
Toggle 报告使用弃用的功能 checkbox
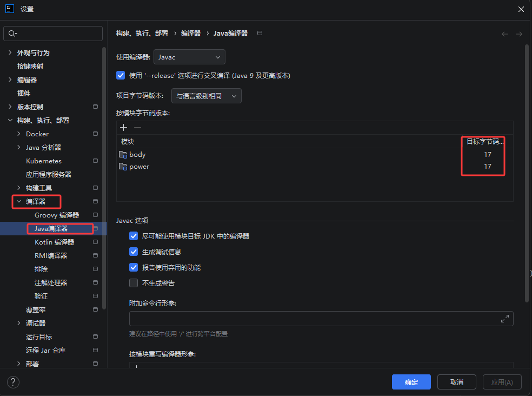click(134, 267)
